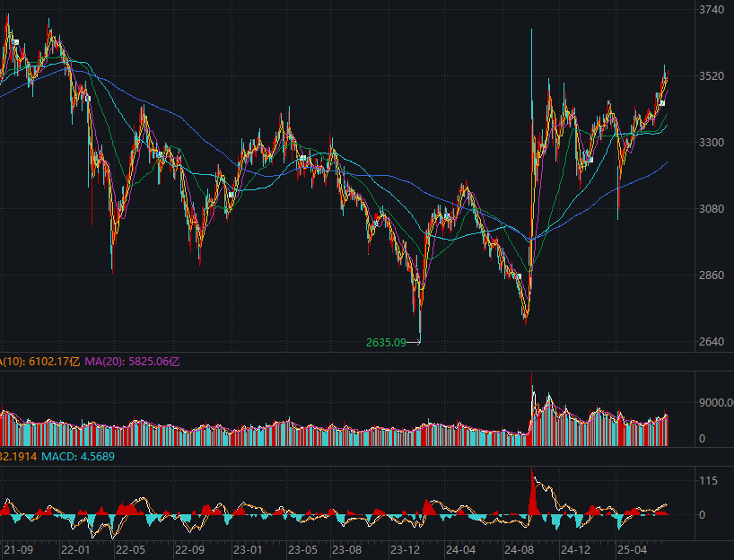The width and height of the screenshot is (734, 560).
Task: Click the white event marker near the 2021-09 peak
Action: pyautogui.click(x=15, y=40)
